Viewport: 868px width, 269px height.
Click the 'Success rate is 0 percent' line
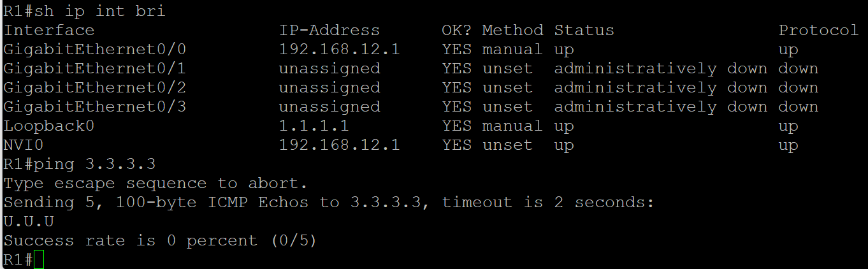pyautogui.click(x=160, y=241)
